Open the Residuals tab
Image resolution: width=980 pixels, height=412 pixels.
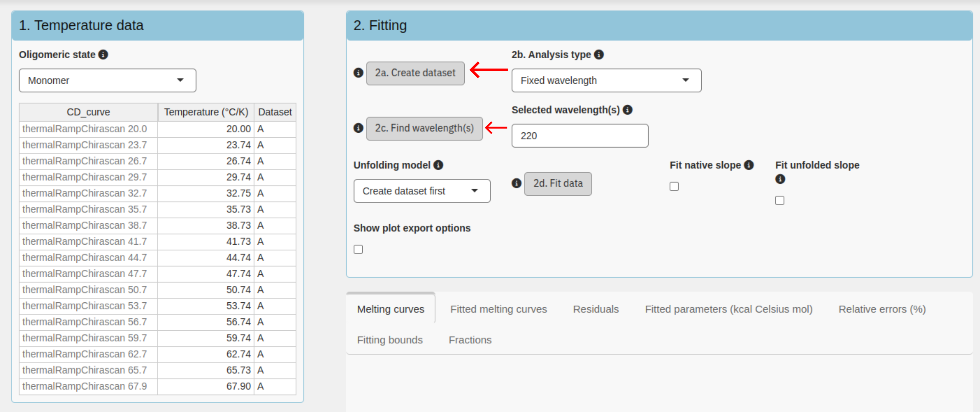595,309
